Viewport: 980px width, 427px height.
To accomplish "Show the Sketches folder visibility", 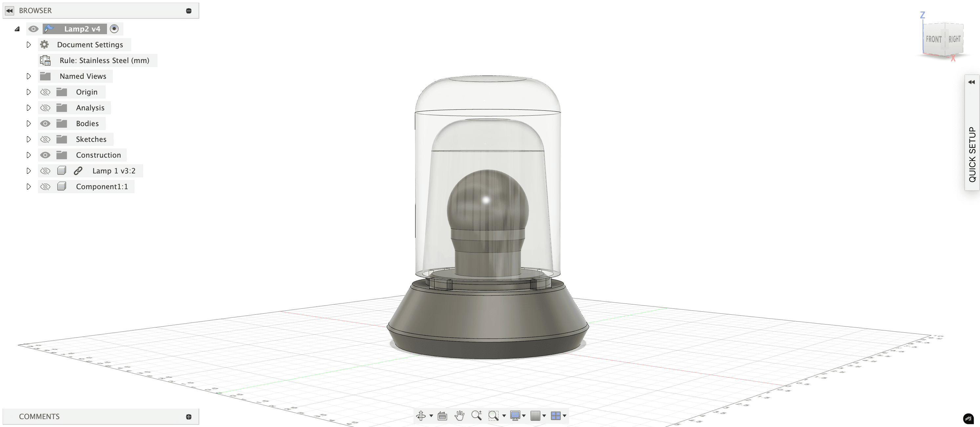I will point(45,139).
